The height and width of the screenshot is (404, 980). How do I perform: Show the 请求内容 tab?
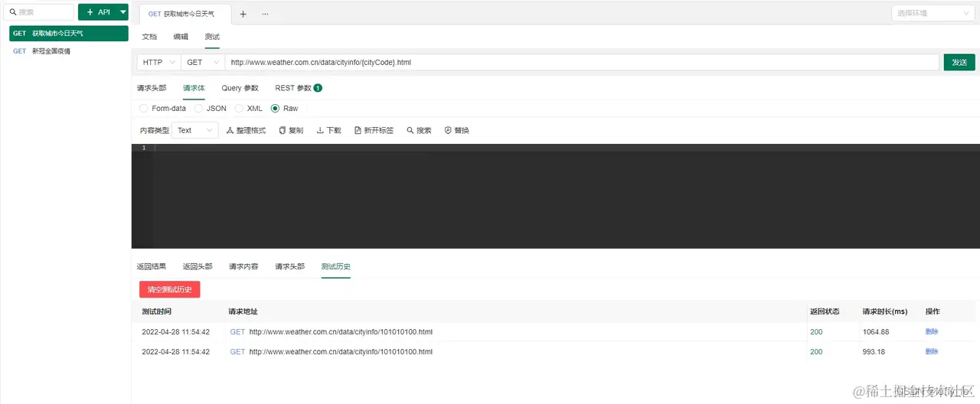click(243, 266)
